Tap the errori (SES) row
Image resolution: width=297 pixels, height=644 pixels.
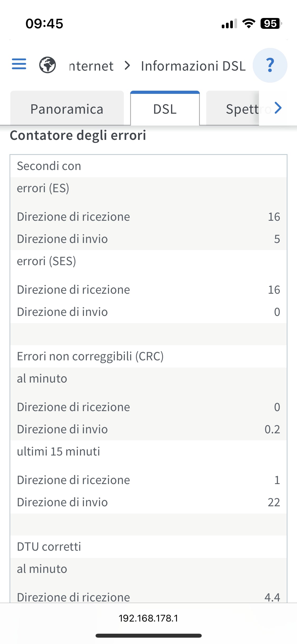tap(148, 261)
